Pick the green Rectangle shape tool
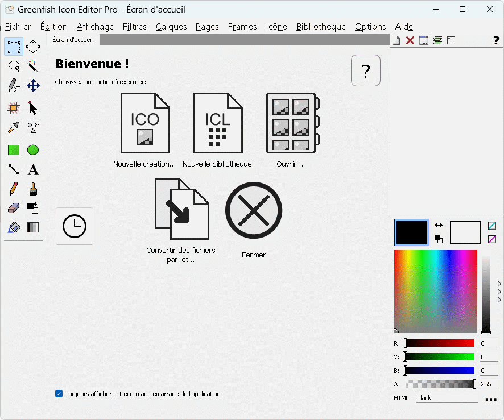The image size is (504, 420). click(x=14, y=150)
